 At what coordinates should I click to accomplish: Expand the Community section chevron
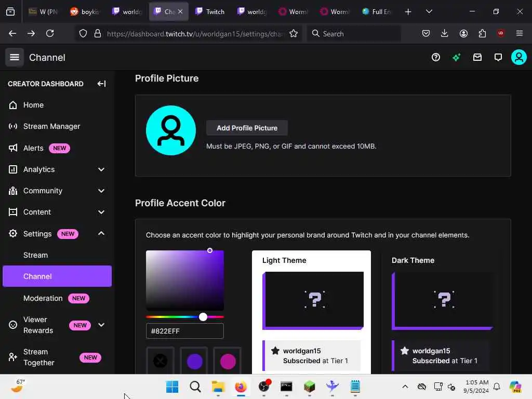[x=101, y=191]
